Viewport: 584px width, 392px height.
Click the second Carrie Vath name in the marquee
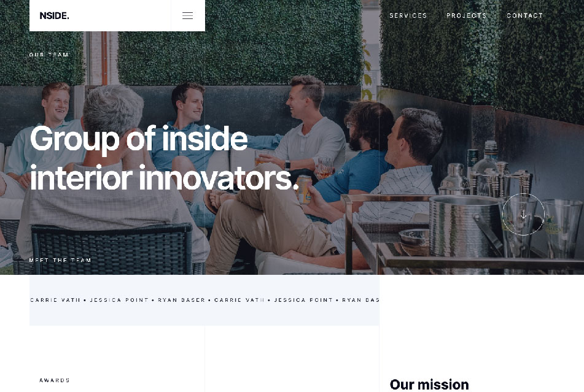pos(239,300)
